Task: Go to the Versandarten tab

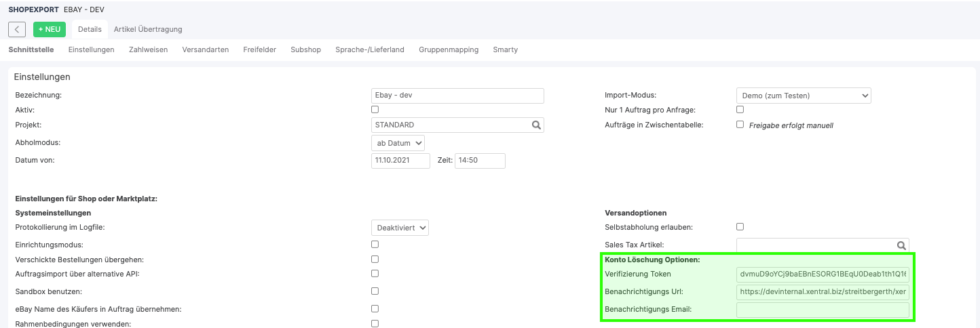Action: (205, 49)
